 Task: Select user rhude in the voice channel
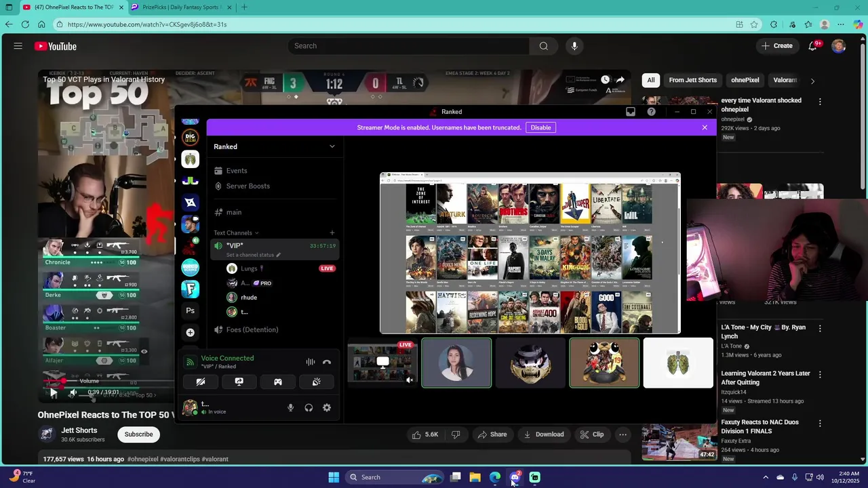248,297
